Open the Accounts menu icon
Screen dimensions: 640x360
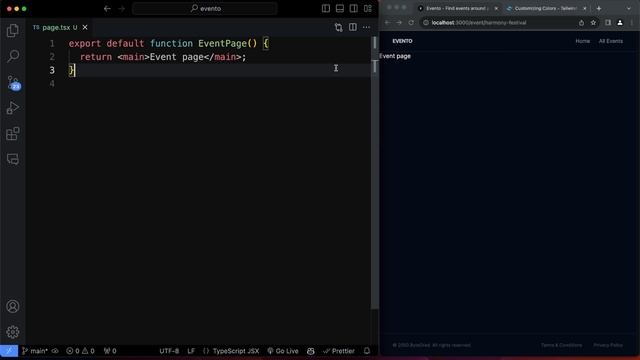pos(13,306)
